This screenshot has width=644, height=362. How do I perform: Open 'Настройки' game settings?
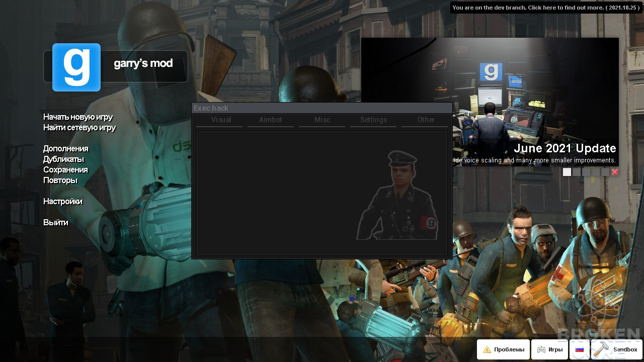[x=63, y=202]
